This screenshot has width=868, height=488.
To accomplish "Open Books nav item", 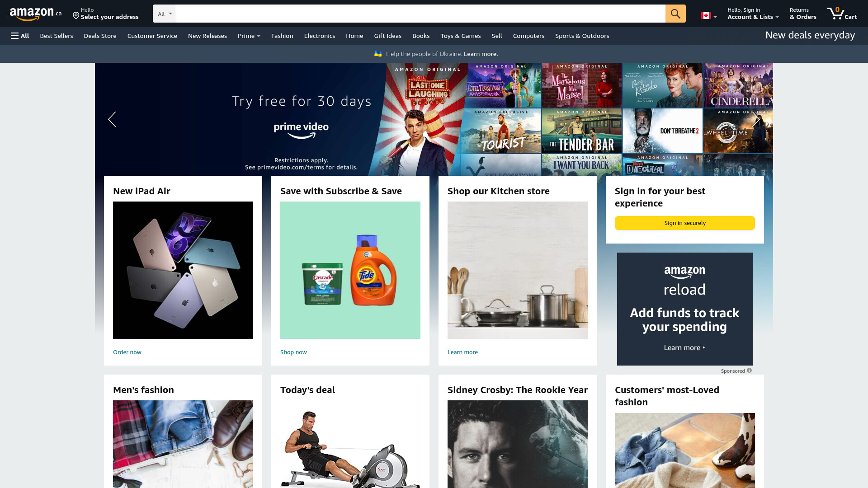I will point(421,36).
